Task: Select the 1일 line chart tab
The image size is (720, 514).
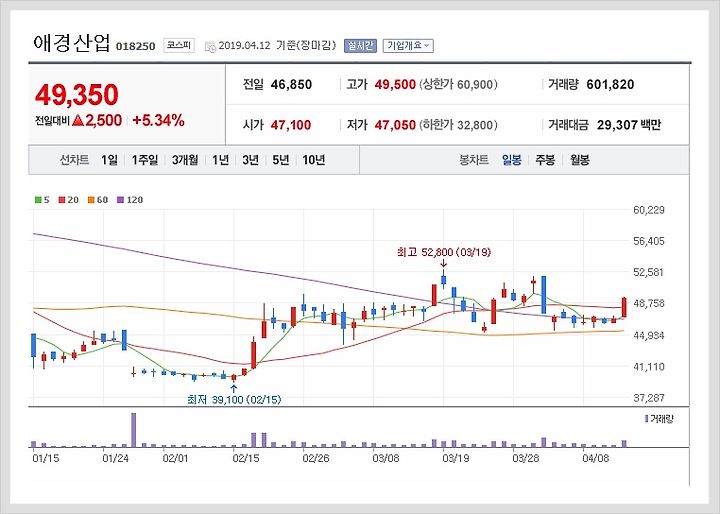Action: [x=109, y=160]
